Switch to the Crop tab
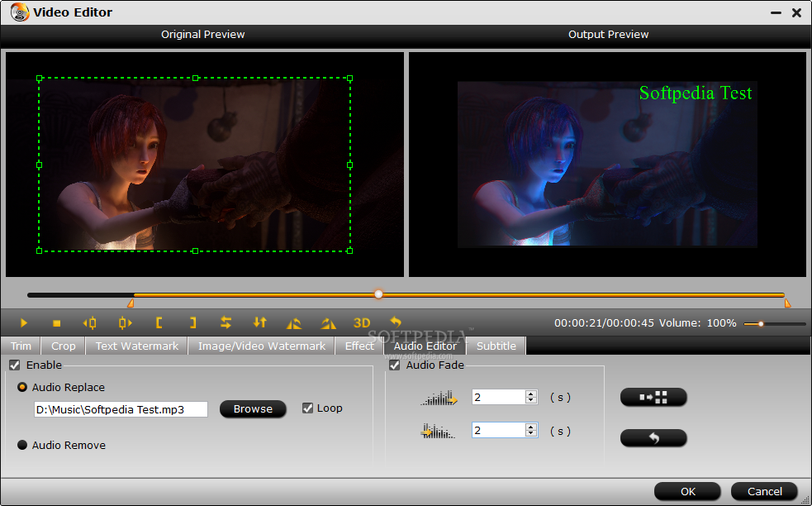Viewport: 812px width, 506px height. [63, 346]
